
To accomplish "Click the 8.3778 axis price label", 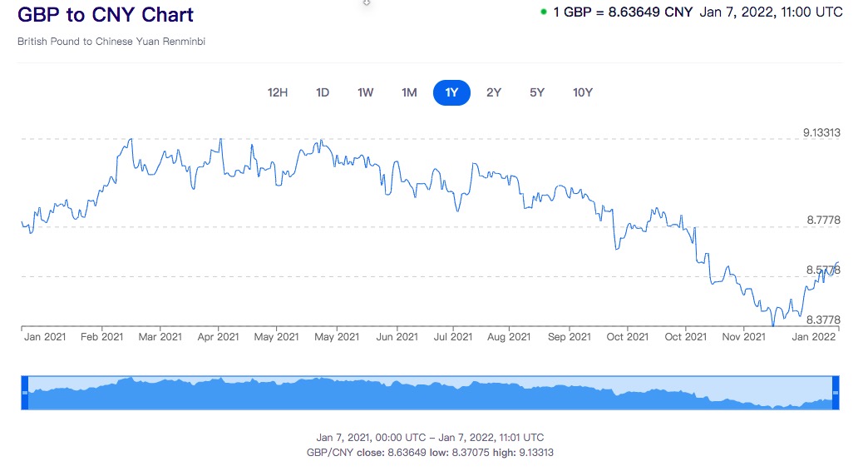I will [x=823, y=320].
